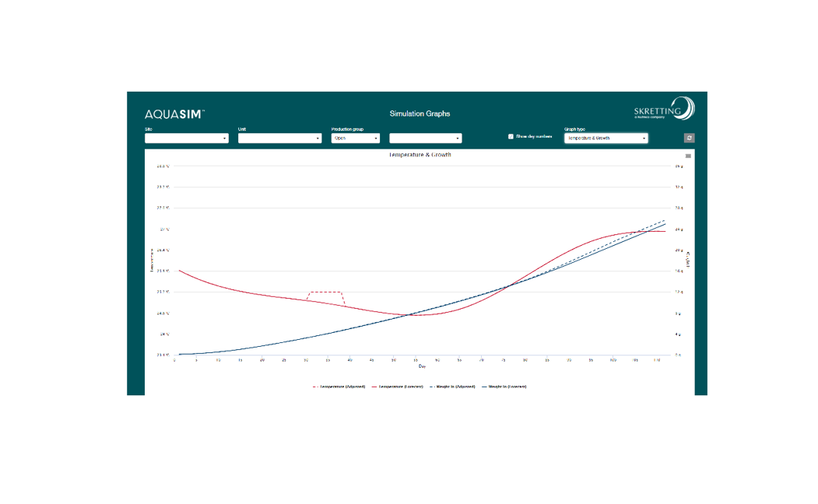The image size is (818, 504).
Task: Open the chart hamburger context menu
Action: [688, 156]
